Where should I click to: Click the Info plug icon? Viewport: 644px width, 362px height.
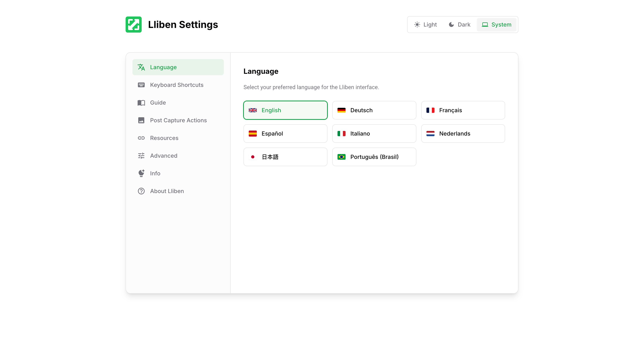click(141, 173)
